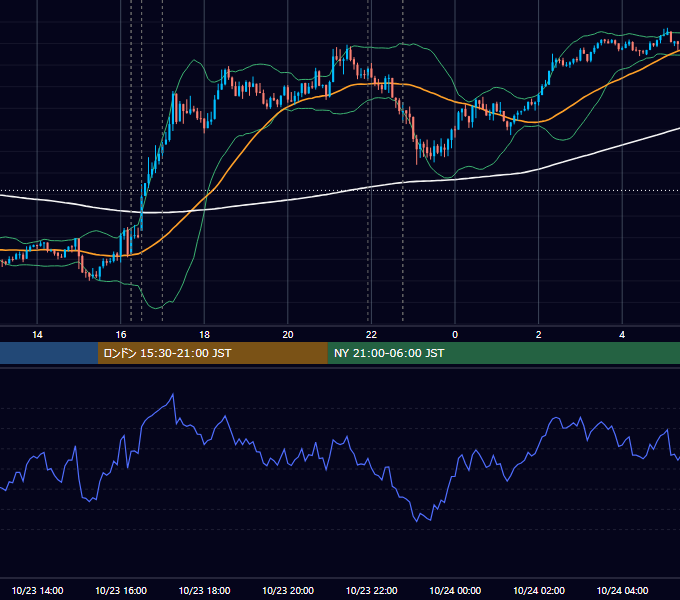Click the 10/23 20:00 time label
This screenshot has width=680, height=600.
click(288, 590)
